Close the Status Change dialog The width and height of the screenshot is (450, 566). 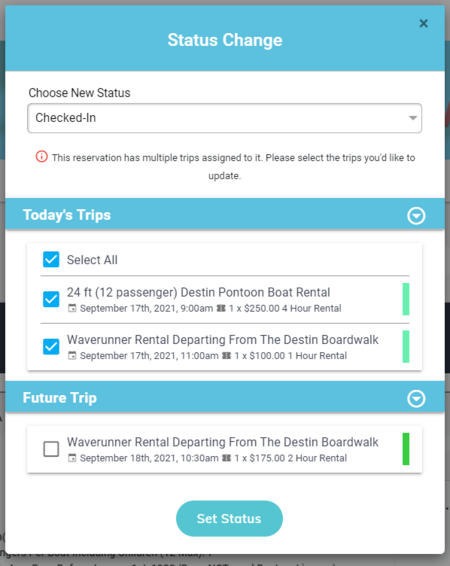pos(423,23)
